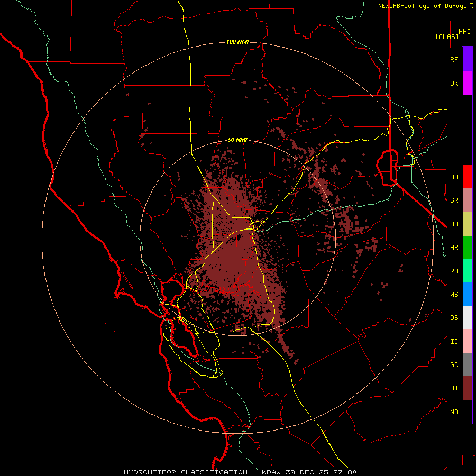
Task: Click the RF legend label
Action: (x=454, y=60)
